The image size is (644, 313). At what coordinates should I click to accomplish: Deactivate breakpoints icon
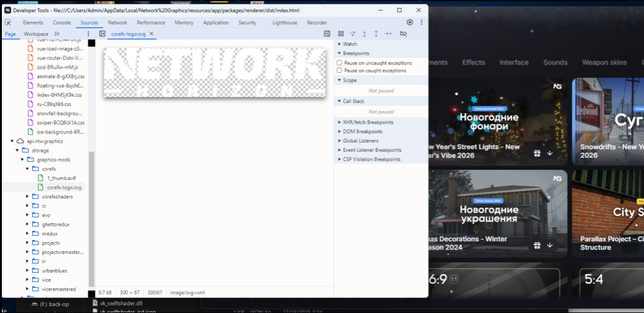(x=403, y=34)
